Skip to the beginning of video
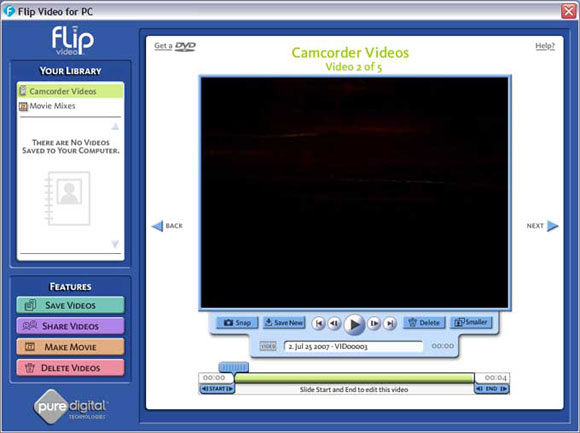 click(x=318, y=324)
